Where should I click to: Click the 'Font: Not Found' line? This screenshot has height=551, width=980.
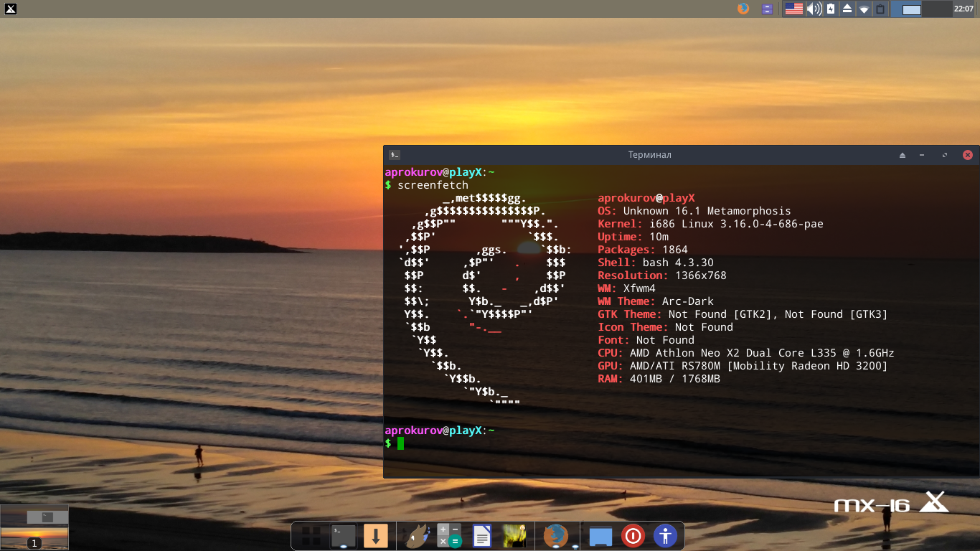pyautogui.click(x=646, y=340)
